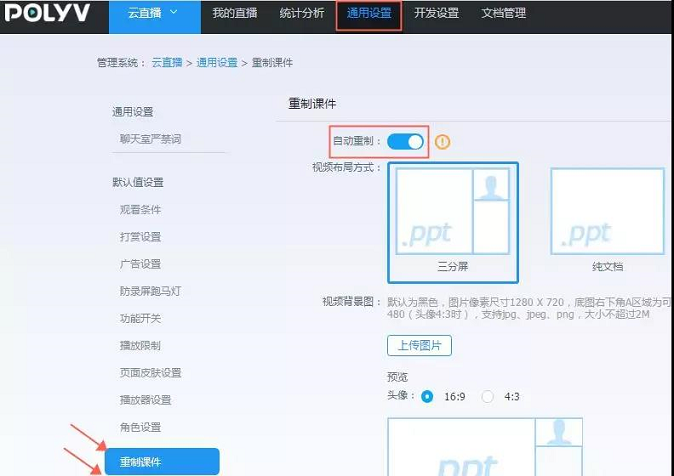674x476 pixels.
Task: Click the POLYV logo
Action: coord(46,14)
